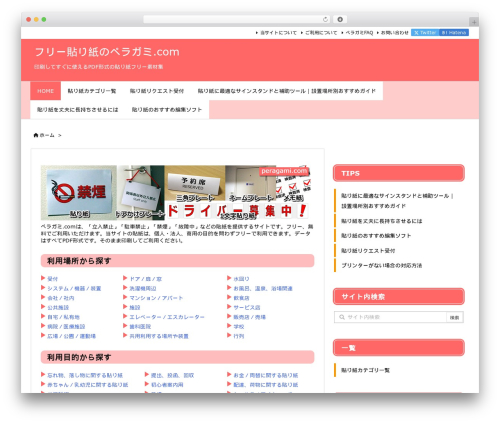Open the 広場 / 公園 / 運動場 link

[71, 336]
